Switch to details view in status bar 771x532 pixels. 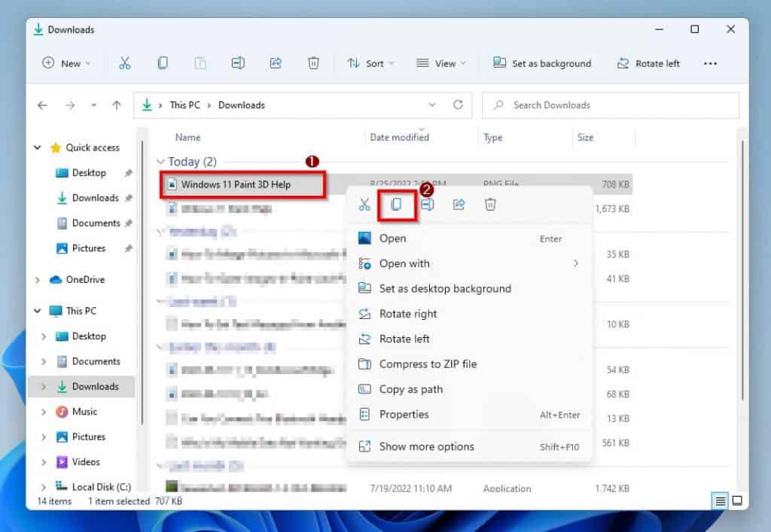click(x=721, y=501)
